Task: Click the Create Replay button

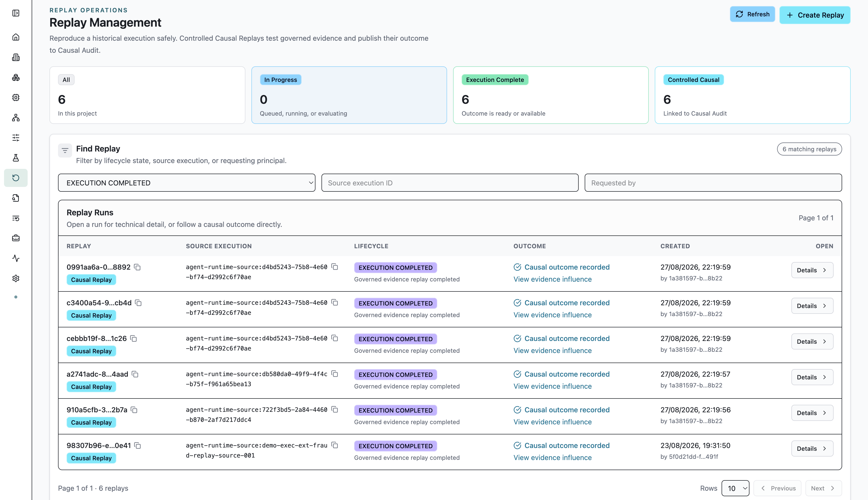Action: click(815, 15)
